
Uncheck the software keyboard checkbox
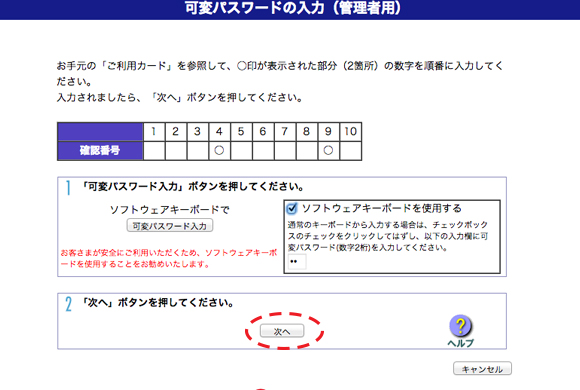click(291, 208)
